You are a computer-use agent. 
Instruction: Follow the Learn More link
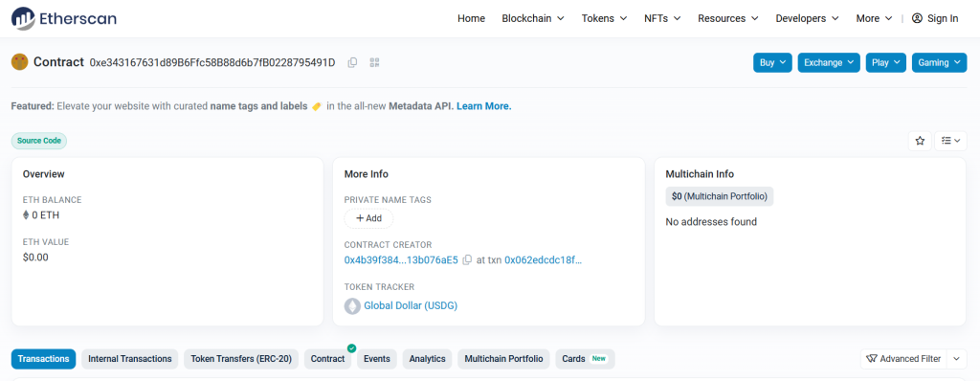pyautogui.click(x=483, y=106)
